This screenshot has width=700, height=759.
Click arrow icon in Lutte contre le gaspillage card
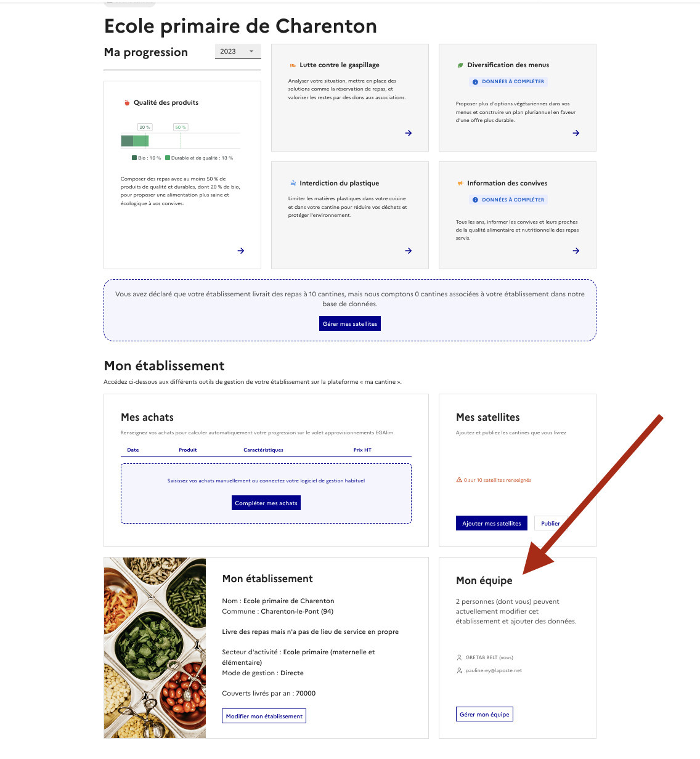(409, 133)
